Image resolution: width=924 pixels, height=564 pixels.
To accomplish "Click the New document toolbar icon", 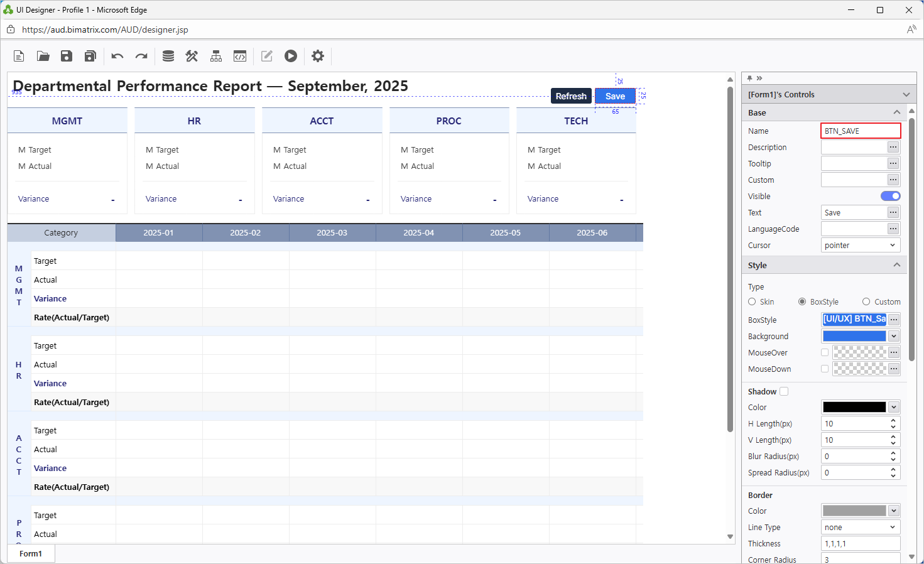I will pyautogui.click(x=19, y=57).
